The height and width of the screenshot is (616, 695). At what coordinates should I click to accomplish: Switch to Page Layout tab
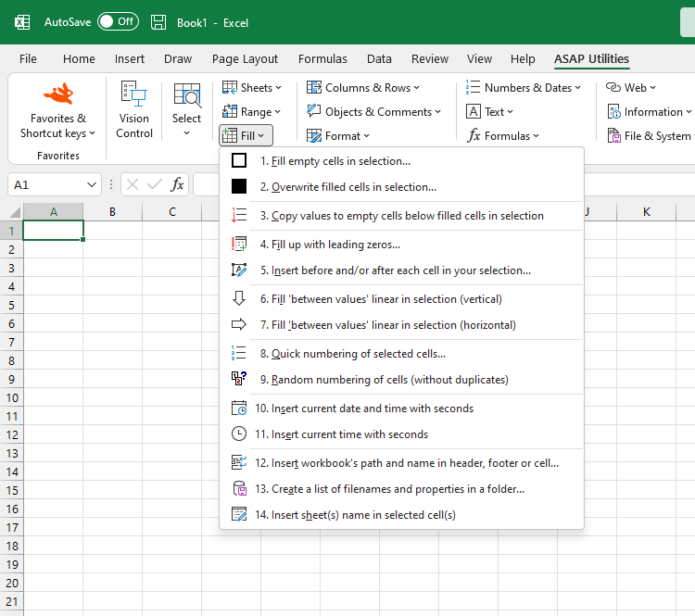[245, 59]
